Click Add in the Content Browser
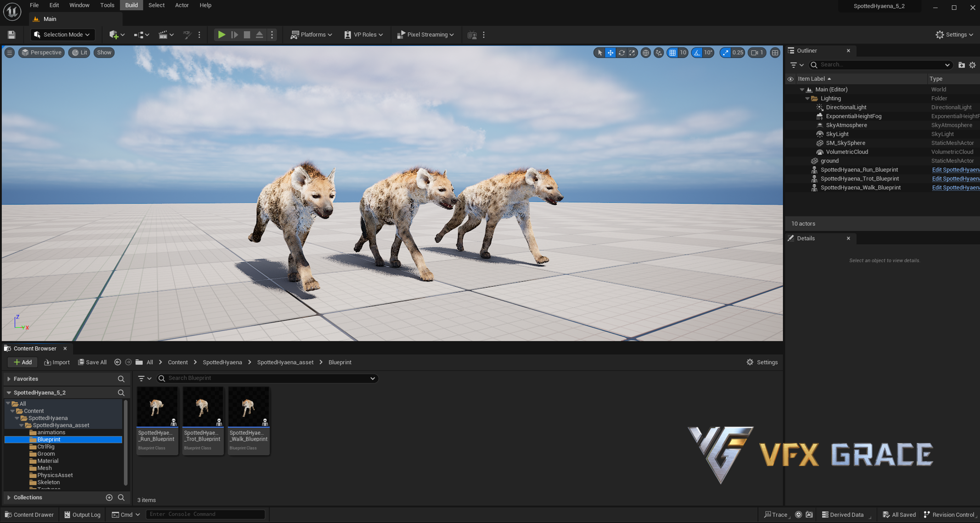Viewport: 980px width, 523px height. coord(23,362)
